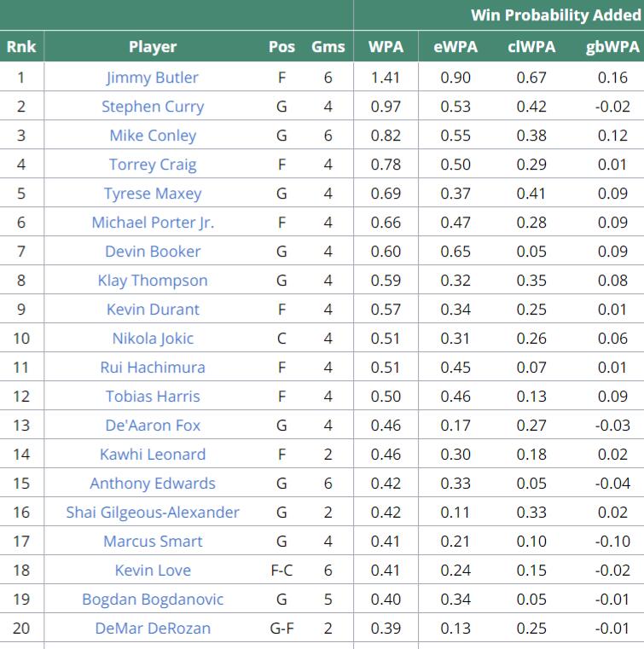Open Shai Gilgeous-Alexander's player page
The width and height of the screenshot is (644, 649).
(x=153, y=513)
